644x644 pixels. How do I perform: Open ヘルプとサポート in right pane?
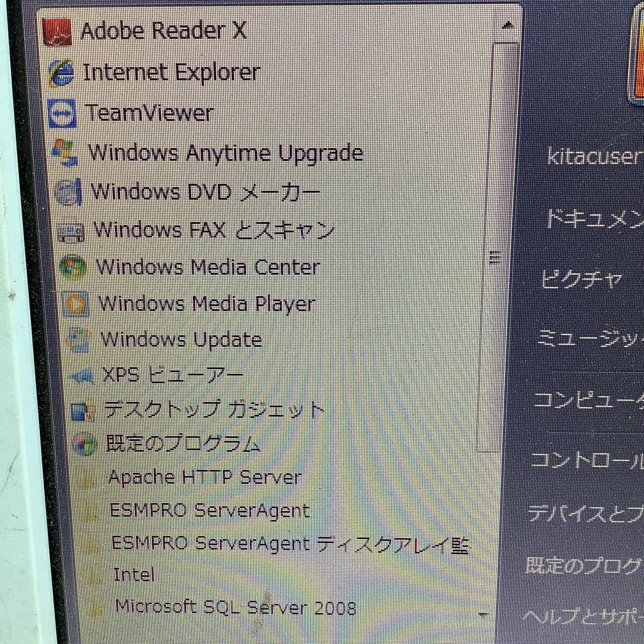582,617
